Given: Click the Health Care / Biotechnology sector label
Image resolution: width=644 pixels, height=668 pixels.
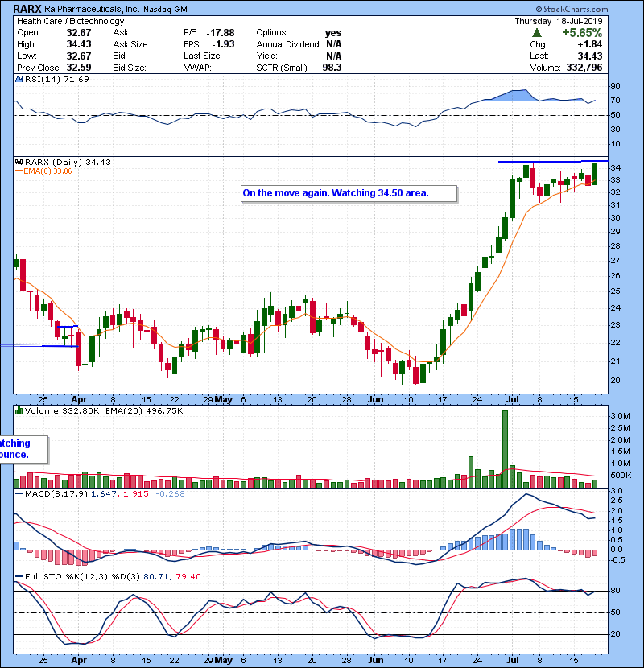Looking at the screenshot, I should tap(70, 21).
